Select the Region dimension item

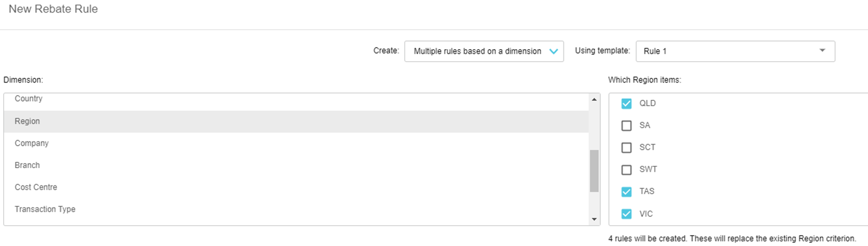[27, 121]
